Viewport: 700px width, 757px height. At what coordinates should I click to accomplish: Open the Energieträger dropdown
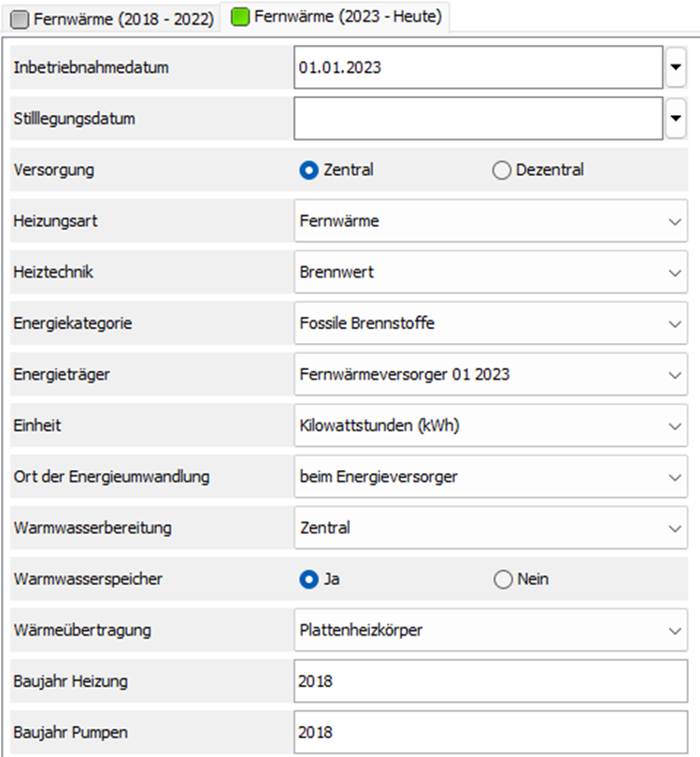[x=676, y=375]
